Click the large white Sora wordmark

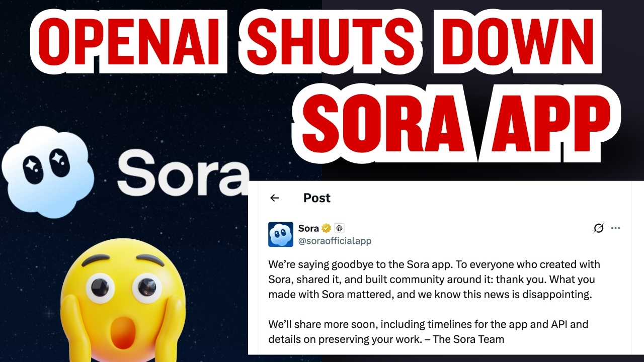click(x=184, y=174)
